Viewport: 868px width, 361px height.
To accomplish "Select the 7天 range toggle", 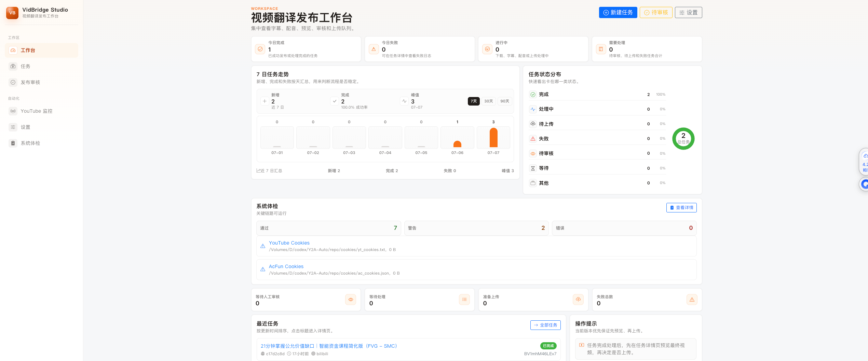I will pos(474,101).
